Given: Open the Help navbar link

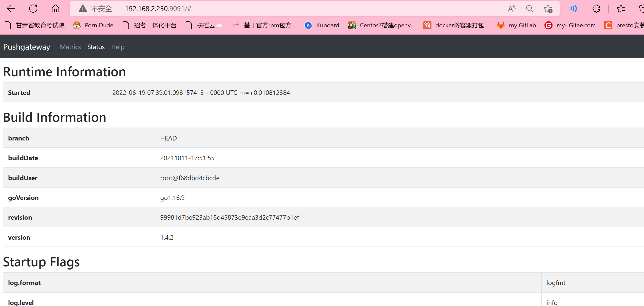Looking at the screenshot, I should pyautogui.click(x=118, y=47).
